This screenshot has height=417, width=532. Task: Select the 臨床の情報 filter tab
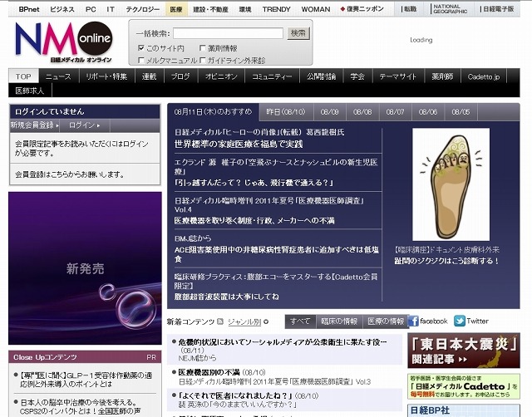point(339,321)
